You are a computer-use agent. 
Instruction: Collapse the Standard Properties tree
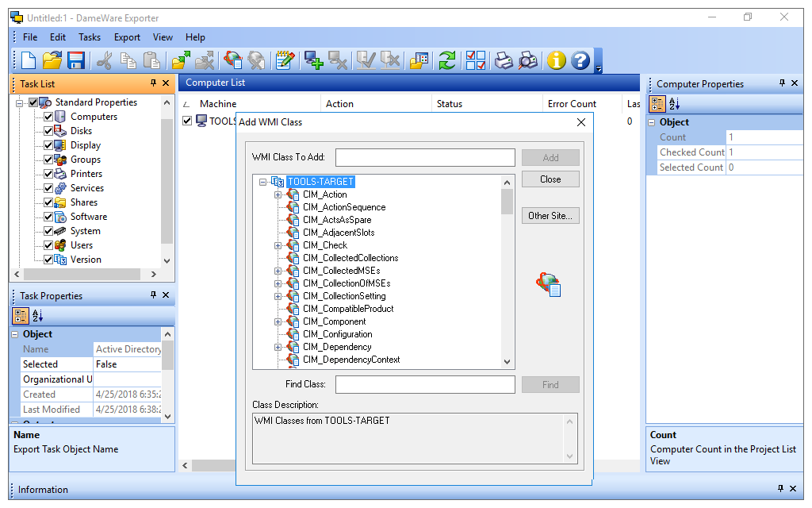[x=20, y=102]
